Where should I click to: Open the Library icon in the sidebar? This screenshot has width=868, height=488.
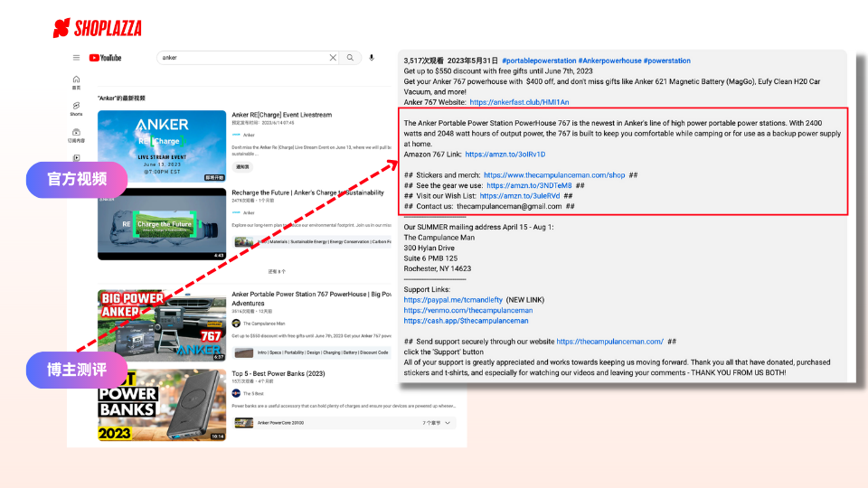[x=76, y=157]
